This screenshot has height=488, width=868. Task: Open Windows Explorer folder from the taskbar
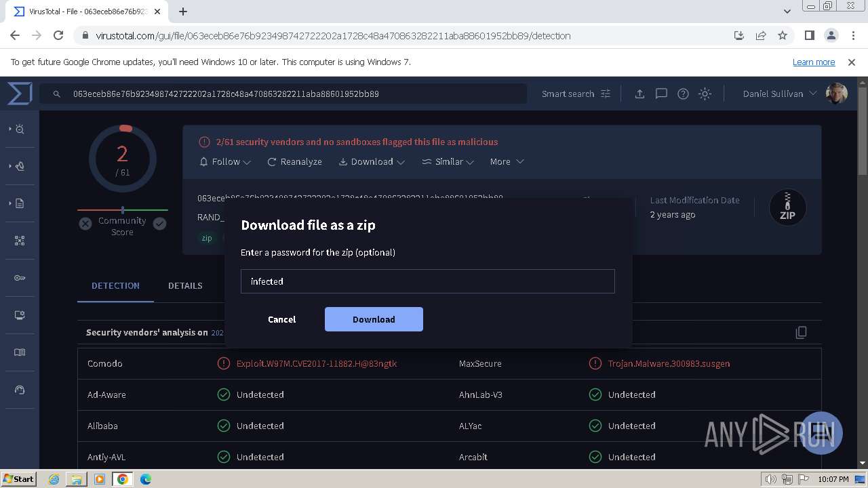(x=77, y=479)
